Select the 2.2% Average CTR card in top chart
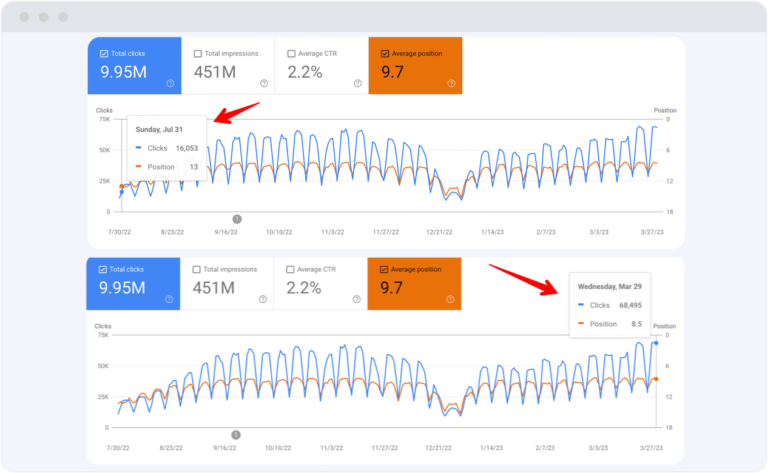768x473 pixels. point(321,67)
